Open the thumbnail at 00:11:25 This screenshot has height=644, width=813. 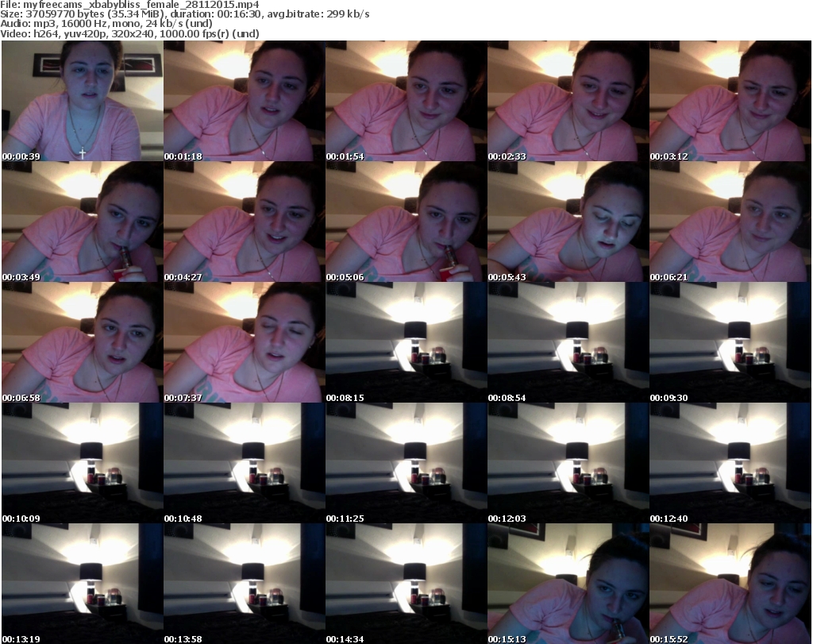(x=406, y=464)
